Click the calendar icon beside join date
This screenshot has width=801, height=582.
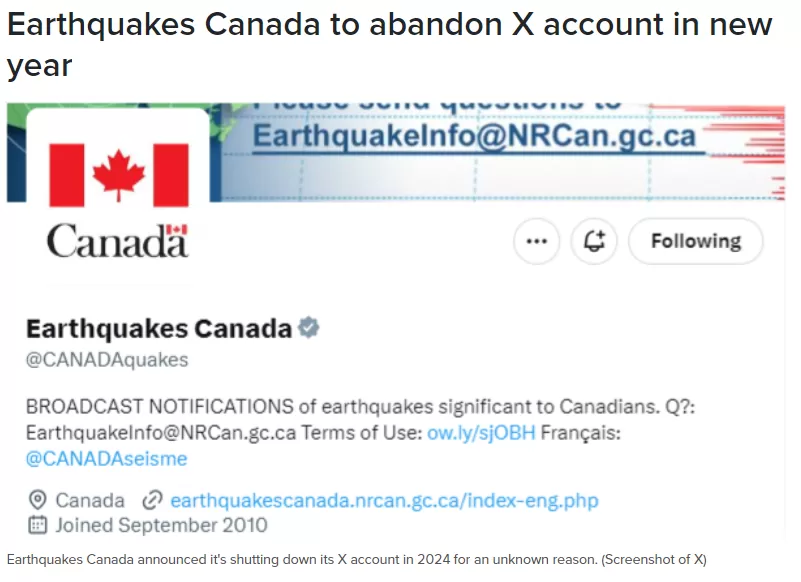pos(37,525)
